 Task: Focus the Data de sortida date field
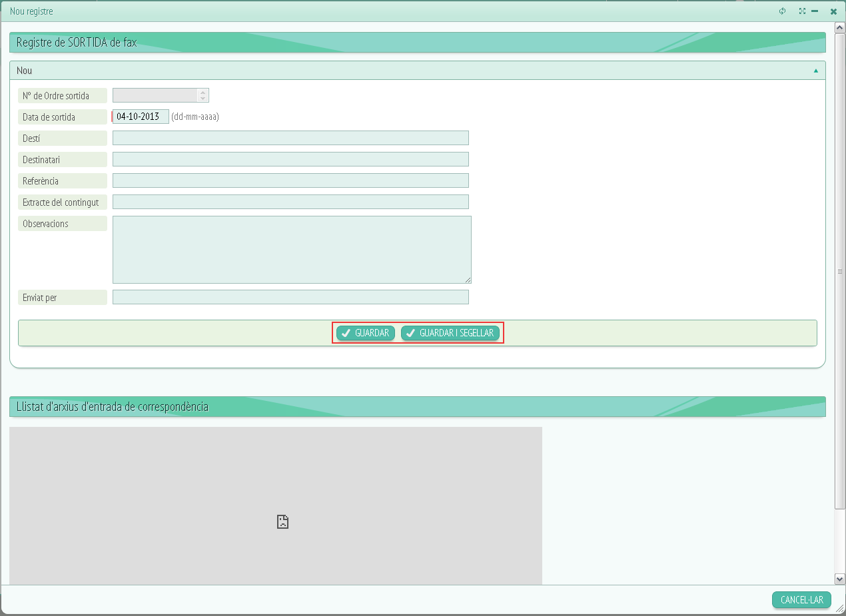[x=141, y=117]
